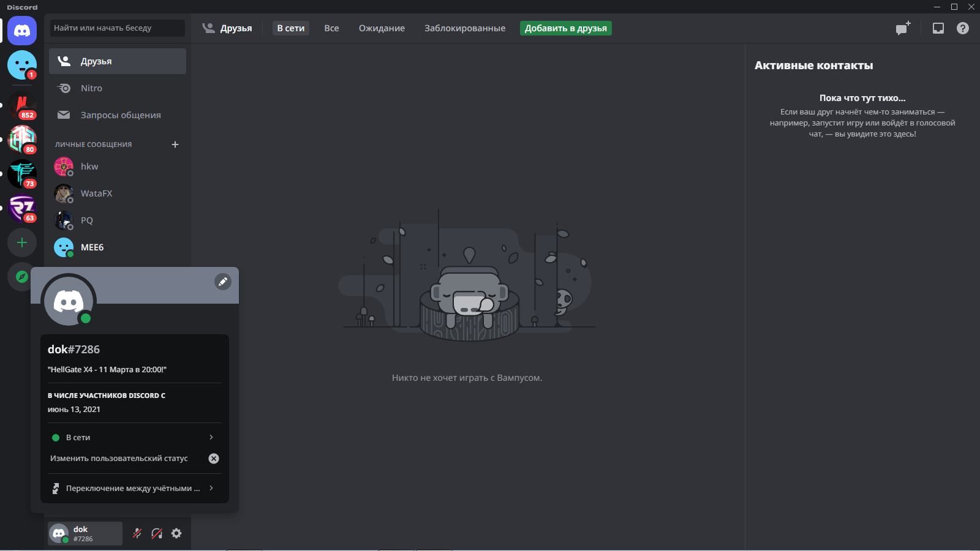Open Discord home button
Image resolution: width=980 pixels, height=551 pixels.
[x=22, y=31]
